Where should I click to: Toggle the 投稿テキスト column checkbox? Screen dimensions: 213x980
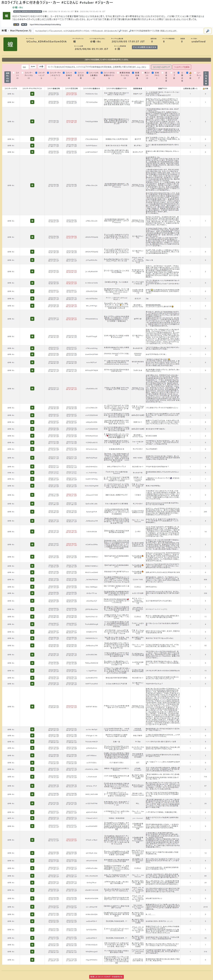153,73
